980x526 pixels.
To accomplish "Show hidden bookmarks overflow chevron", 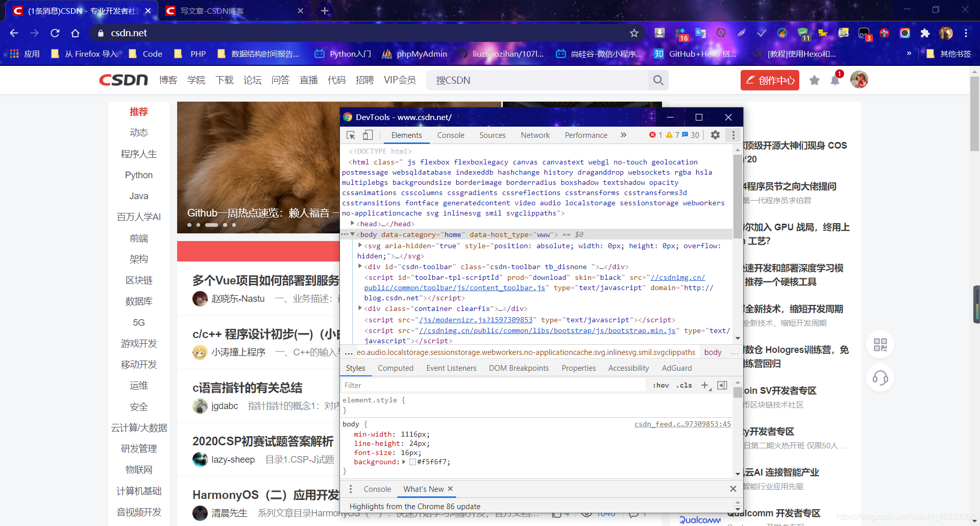I will [909, 54].
